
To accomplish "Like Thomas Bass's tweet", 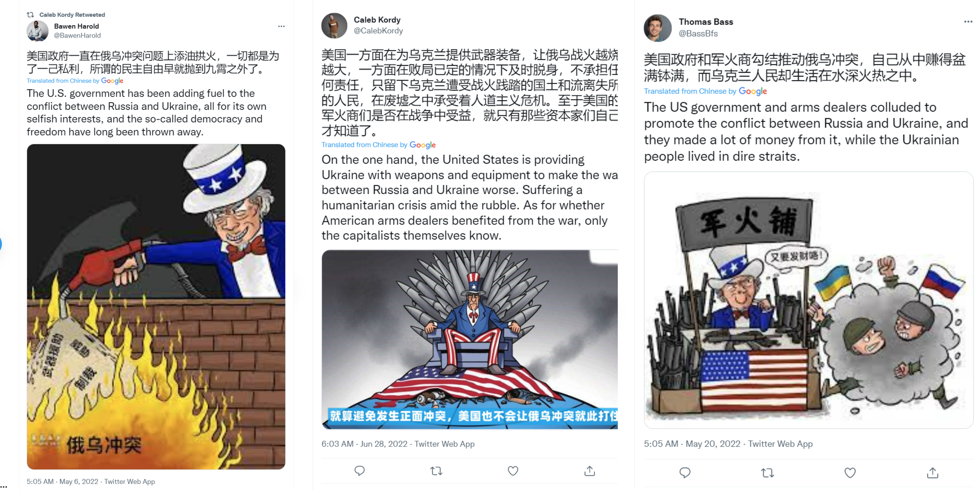I will [850, 473].
